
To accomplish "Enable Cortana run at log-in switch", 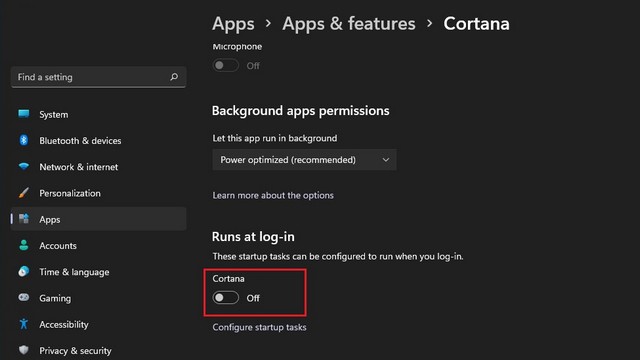I will tap(225, 298).
